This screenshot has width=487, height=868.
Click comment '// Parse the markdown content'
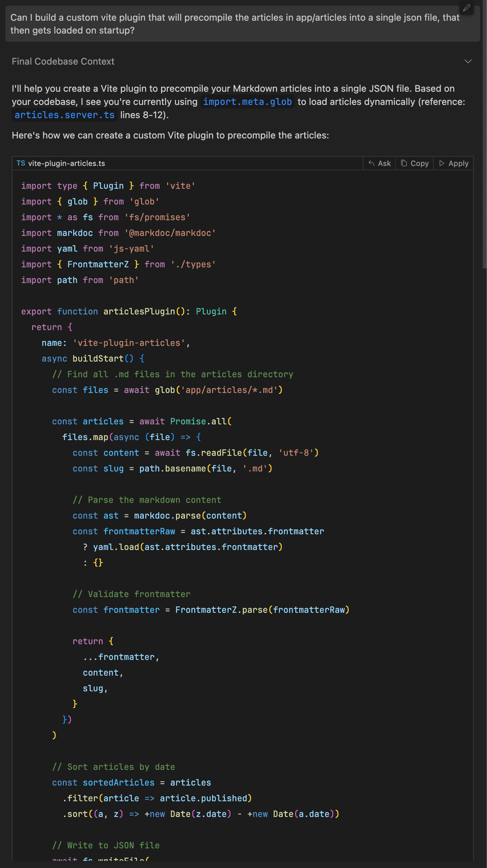(x=147, y=500)
